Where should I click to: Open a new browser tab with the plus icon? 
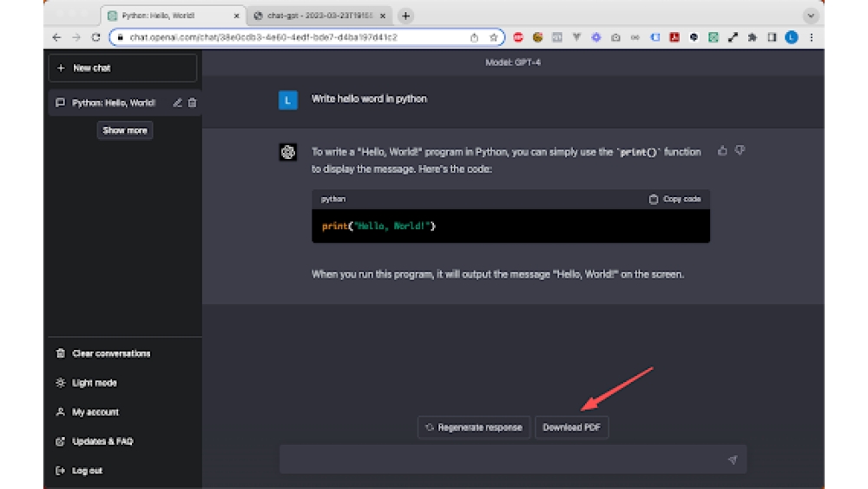[x=405, y=16]
